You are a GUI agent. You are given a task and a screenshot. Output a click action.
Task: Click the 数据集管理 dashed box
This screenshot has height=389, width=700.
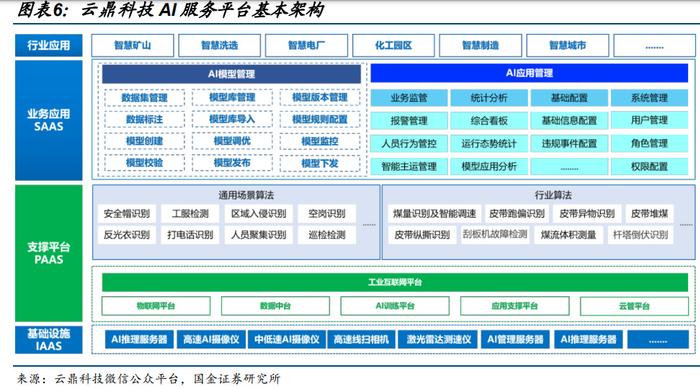click(x=144, y=97)
